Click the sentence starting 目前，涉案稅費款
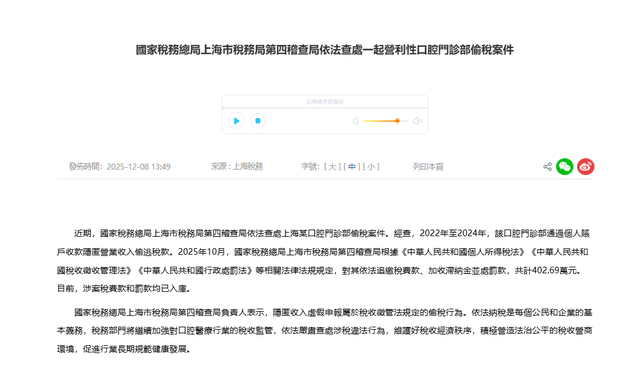This screenshot has height=383, width=640. (124, 289)
